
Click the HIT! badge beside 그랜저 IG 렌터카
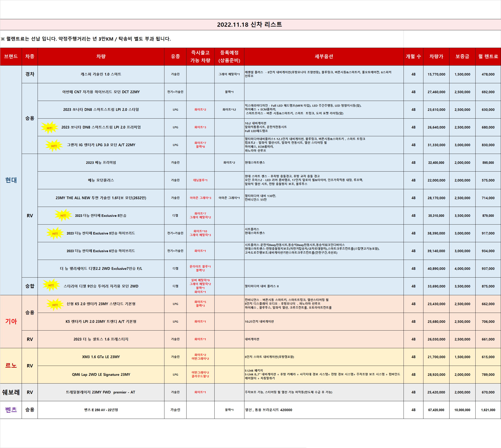54,146
